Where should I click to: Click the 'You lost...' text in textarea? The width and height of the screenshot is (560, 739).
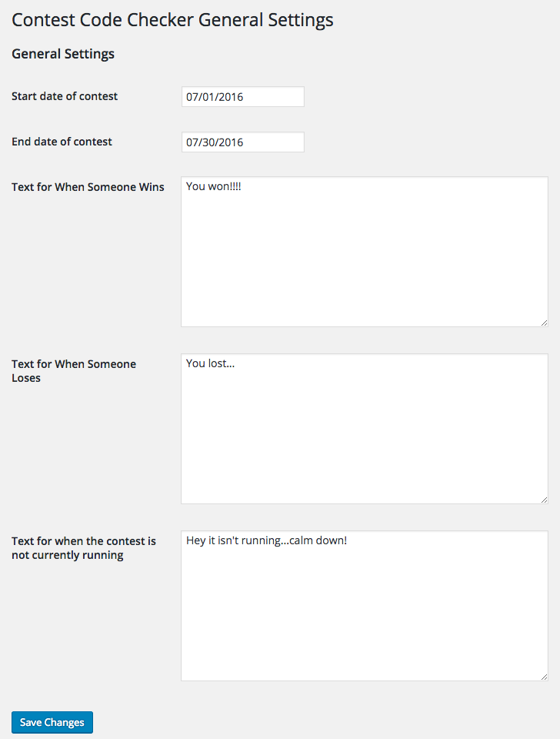click(210, 363)
